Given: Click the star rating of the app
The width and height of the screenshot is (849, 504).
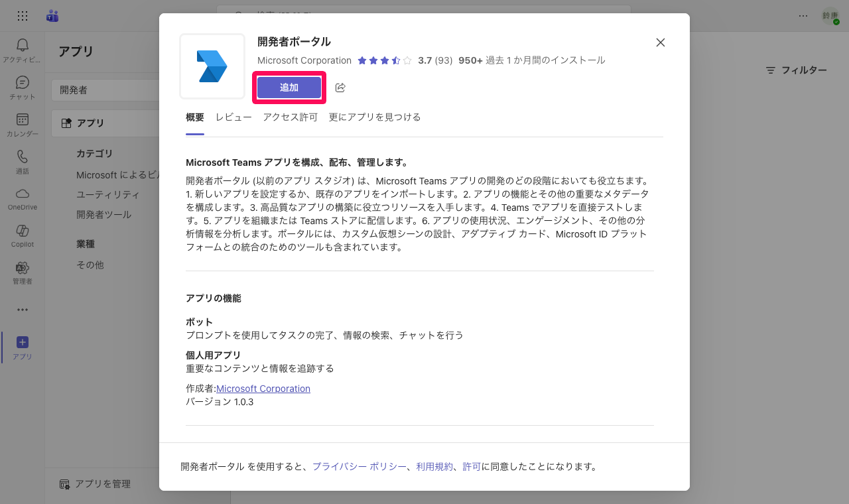Looking at the screenshot, I should click(385, 60).
